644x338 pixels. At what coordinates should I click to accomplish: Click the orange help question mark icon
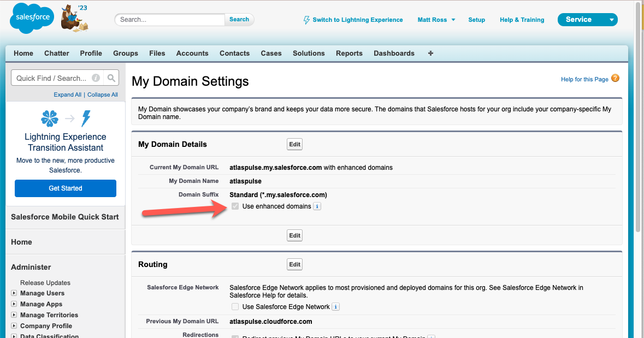(615, 78)
